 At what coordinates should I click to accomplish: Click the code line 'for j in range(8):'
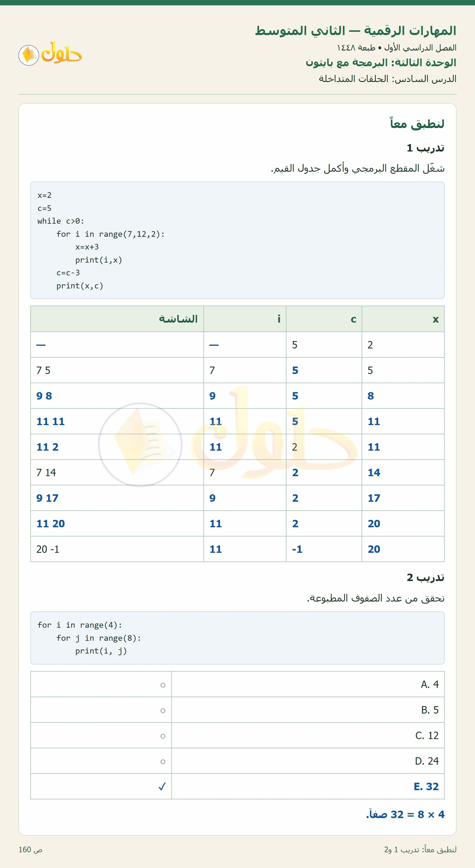(99, 638)
